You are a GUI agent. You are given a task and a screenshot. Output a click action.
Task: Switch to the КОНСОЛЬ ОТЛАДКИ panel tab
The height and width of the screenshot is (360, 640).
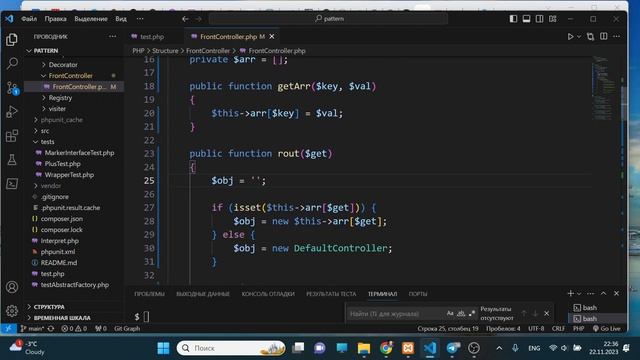[268, 294]
